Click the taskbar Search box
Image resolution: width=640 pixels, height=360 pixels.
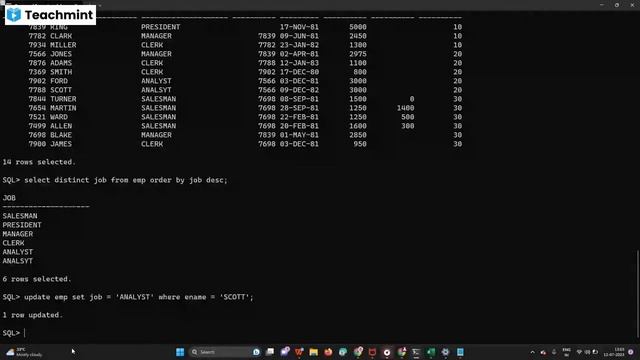click(225, 352)
